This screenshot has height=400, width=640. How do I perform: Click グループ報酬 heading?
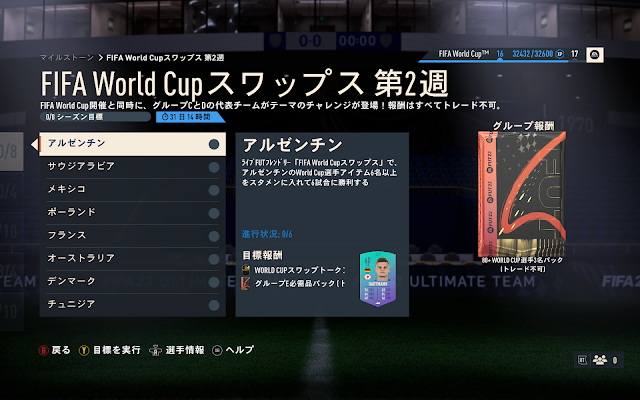tap(522, 126)
